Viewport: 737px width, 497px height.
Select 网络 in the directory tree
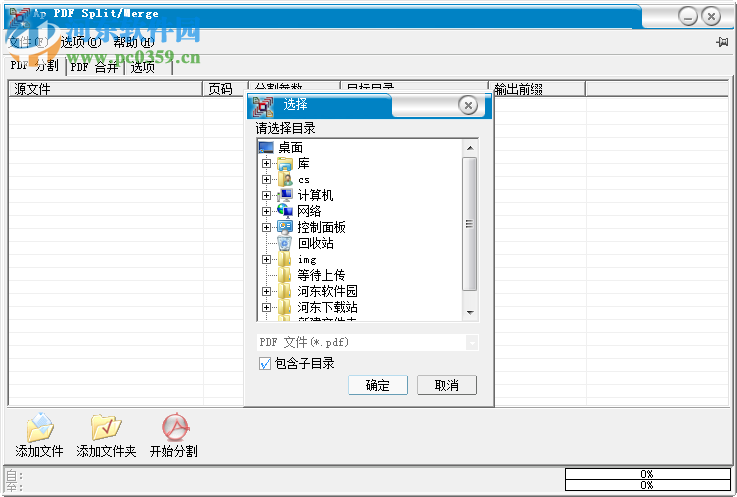click(x=309, y=211)
